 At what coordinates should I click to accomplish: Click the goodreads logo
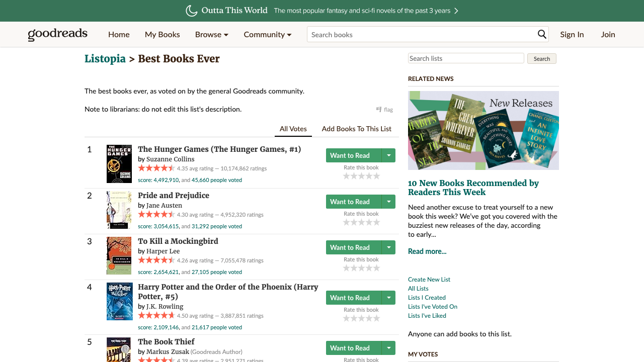pos(57,34)
